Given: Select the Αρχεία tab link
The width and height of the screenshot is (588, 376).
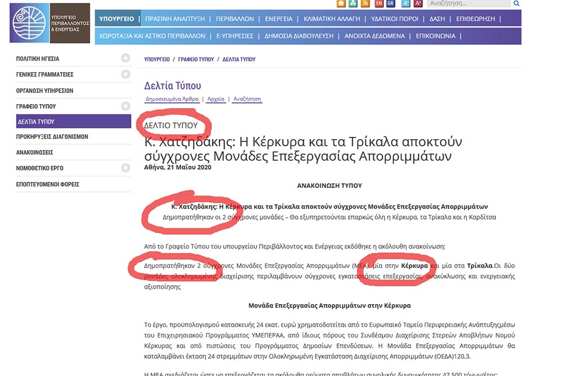Looking at the screenshot, I should pyautogui.click(x=216, y=99).
